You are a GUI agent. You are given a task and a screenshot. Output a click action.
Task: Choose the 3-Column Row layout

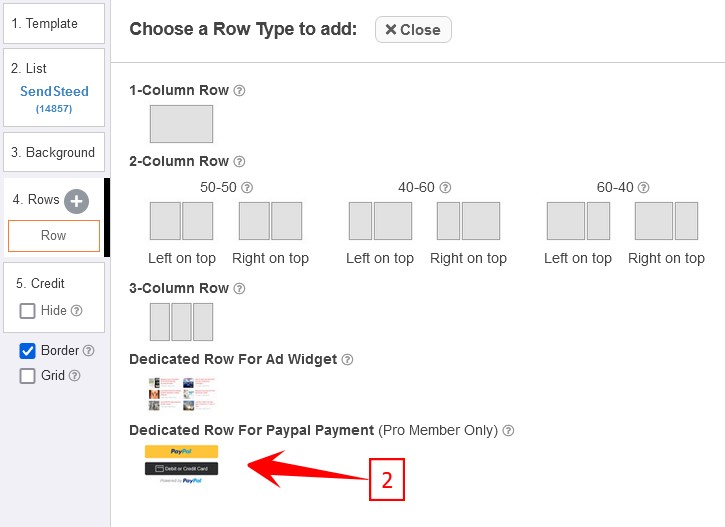point(181,322)
